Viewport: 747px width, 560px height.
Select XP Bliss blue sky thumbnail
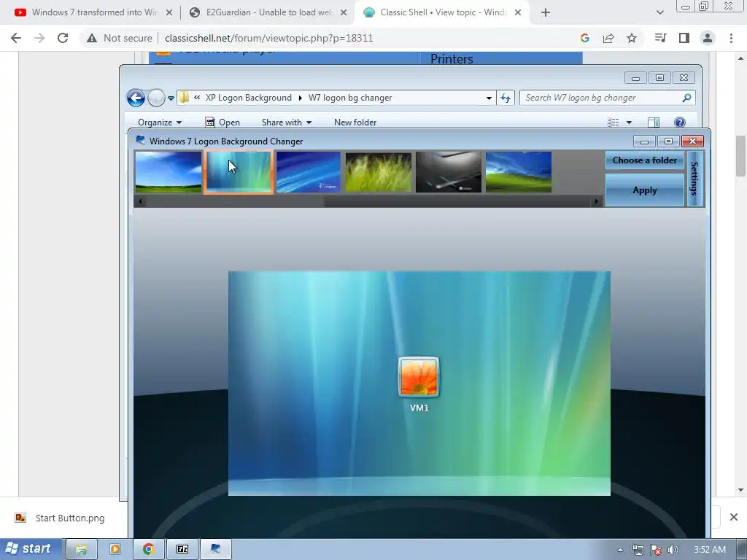169,172
